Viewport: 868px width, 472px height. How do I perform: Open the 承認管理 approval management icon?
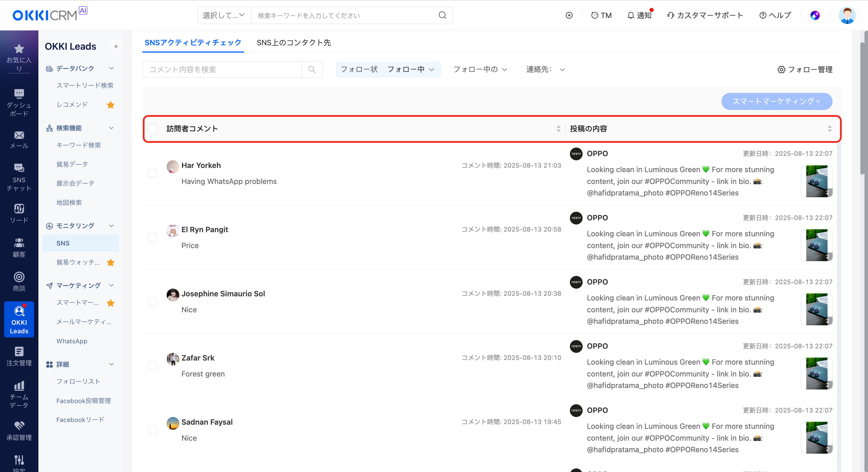pos(19,426)
